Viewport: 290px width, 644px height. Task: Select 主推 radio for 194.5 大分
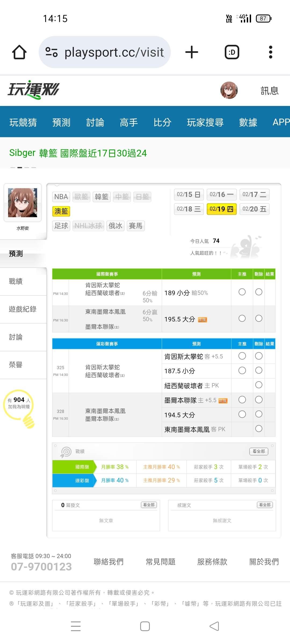point(242,414)
